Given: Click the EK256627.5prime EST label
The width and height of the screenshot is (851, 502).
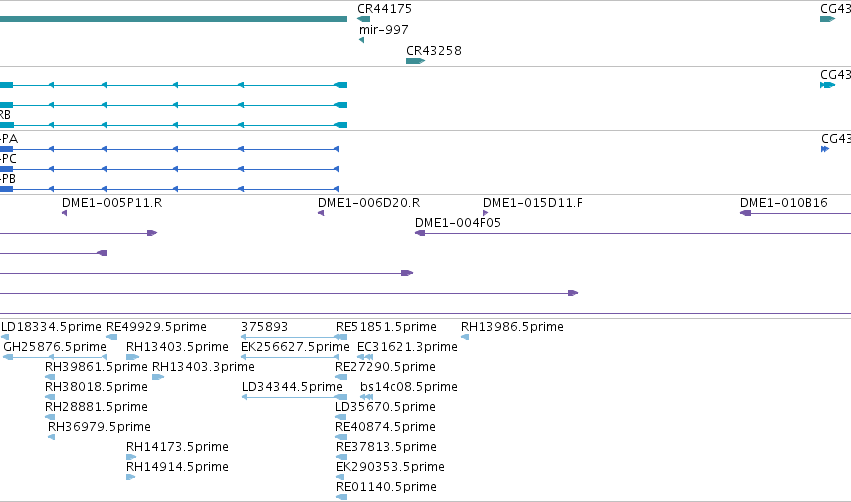Looking at the screenshot, I should click(295, 347).
